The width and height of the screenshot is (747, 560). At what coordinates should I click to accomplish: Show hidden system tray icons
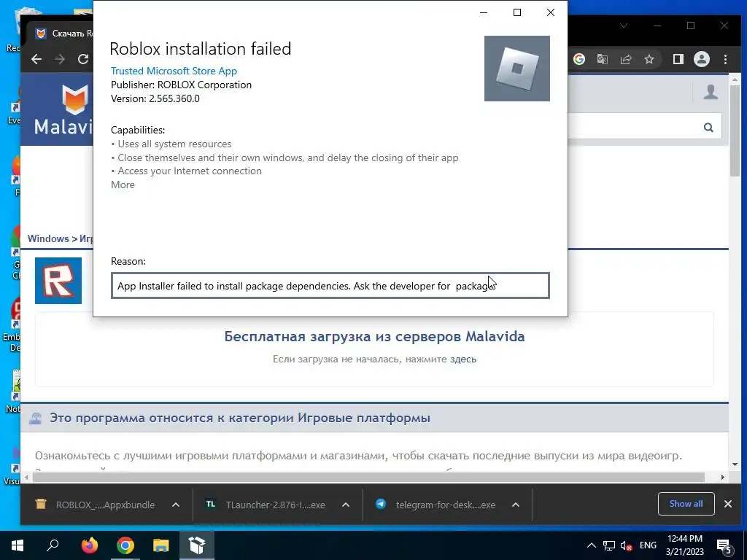pyautogui.click(x=591, y=545)
